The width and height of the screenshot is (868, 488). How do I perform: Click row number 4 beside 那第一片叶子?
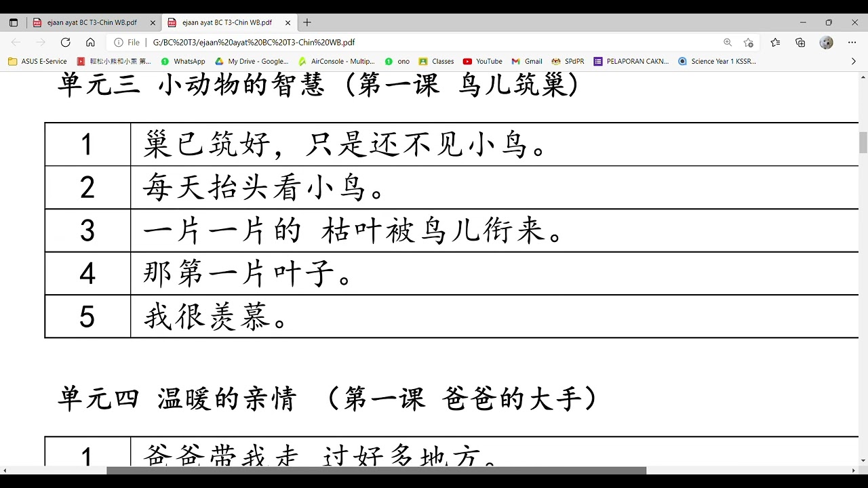(x=87, y=274)
